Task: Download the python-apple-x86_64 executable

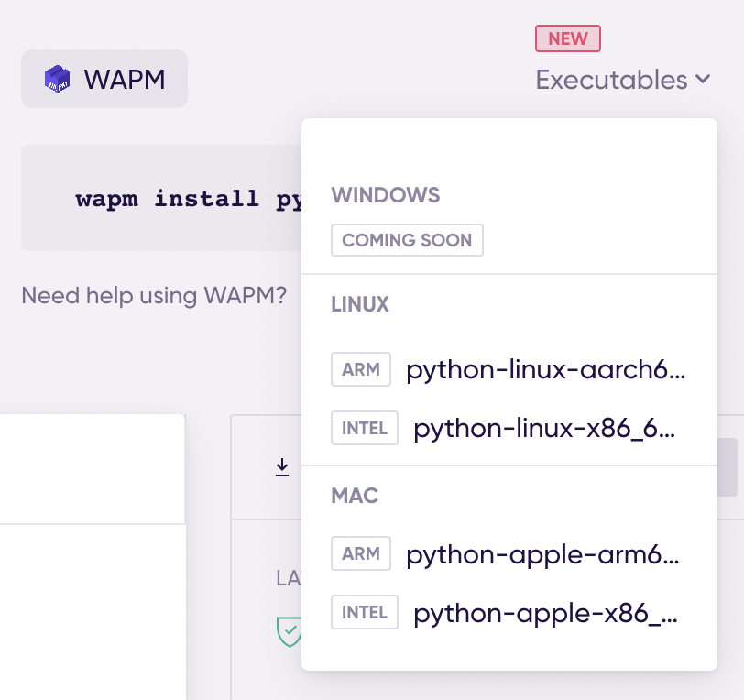Action: pos(544,612)
